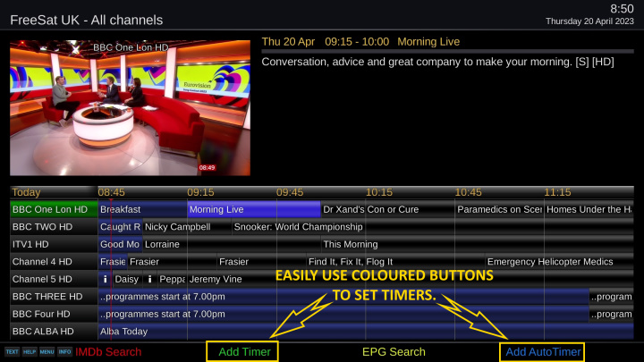Select the Nicky Campbell programme

[187, 227]
